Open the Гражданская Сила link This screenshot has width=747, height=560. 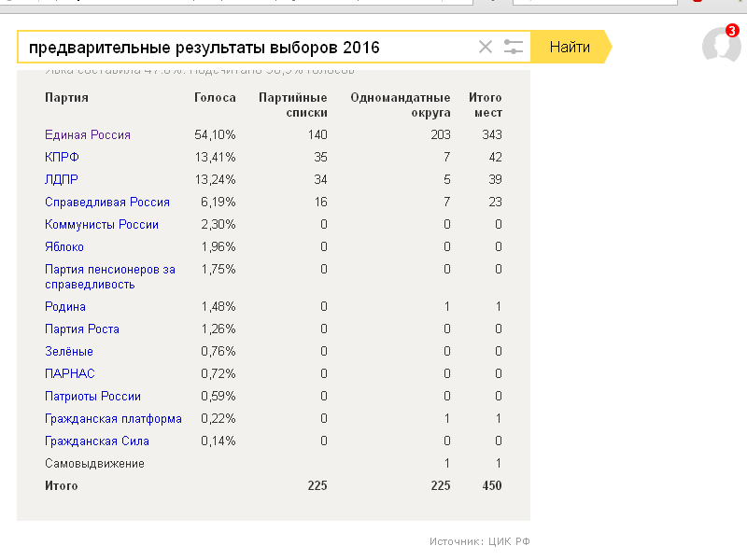[x=97, y=441]
